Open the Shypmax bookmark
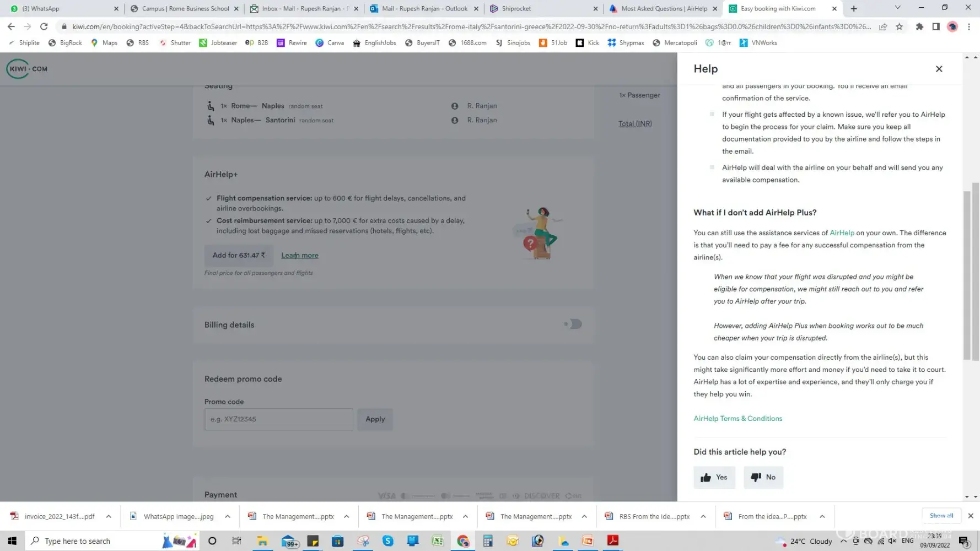This screenshot has width=980, height=551. pos(626,42)
